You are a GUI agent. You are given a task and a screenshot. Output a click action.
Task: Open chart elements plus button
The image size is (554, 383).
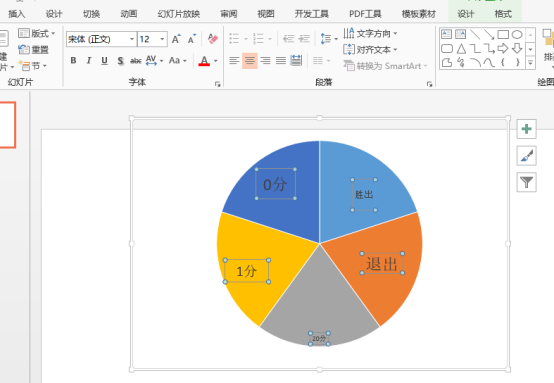(526, 129)
